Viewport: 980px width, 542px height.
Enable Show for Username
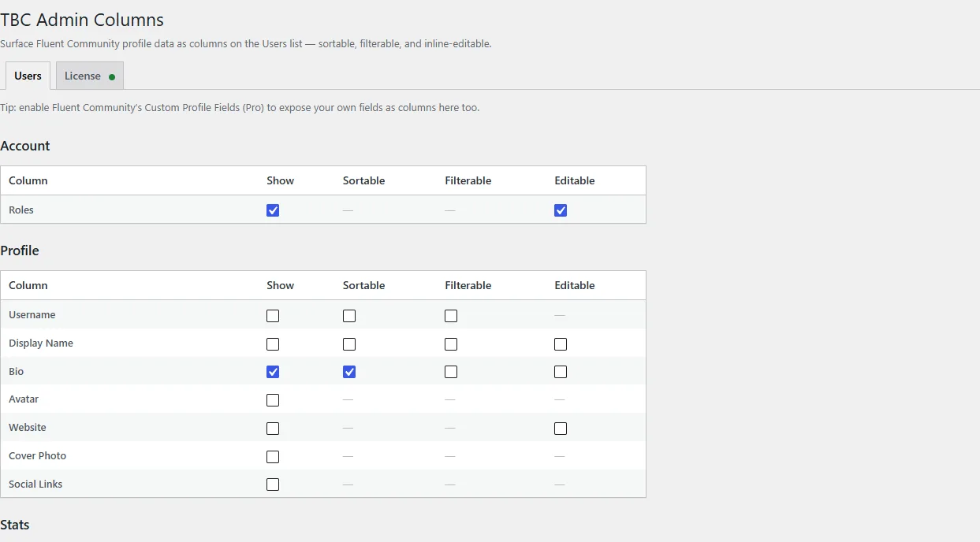point(273,316)
